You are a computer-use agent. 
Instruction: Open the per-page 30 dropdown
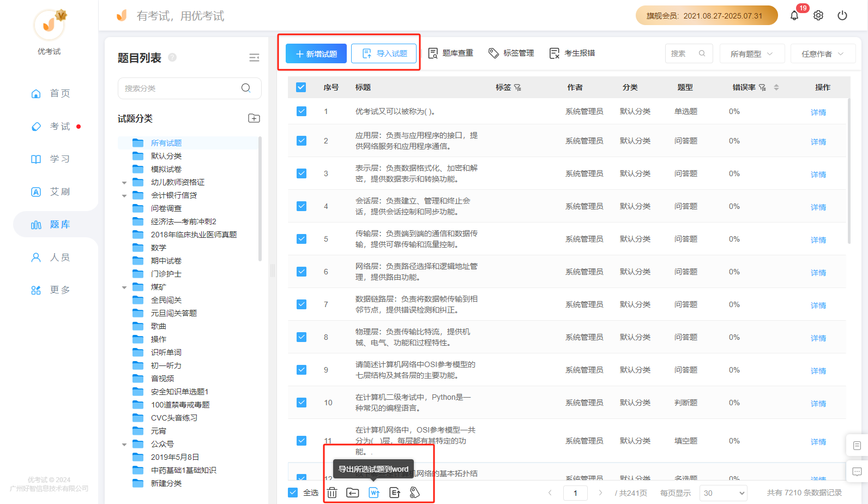724,493
